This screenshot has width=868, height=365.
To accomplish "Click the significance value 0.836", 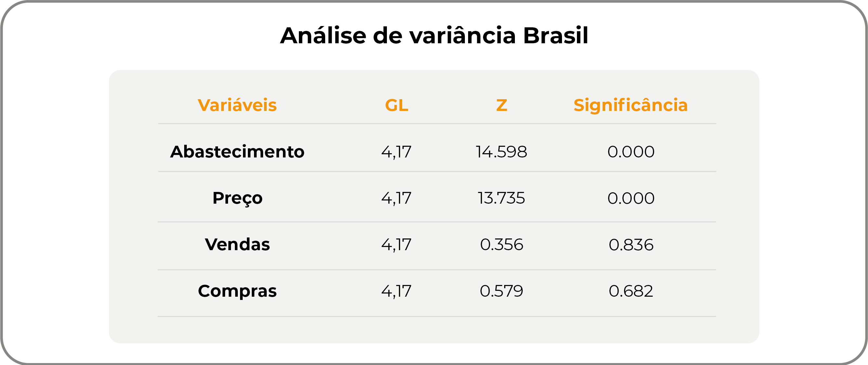I will pos(631,245).
